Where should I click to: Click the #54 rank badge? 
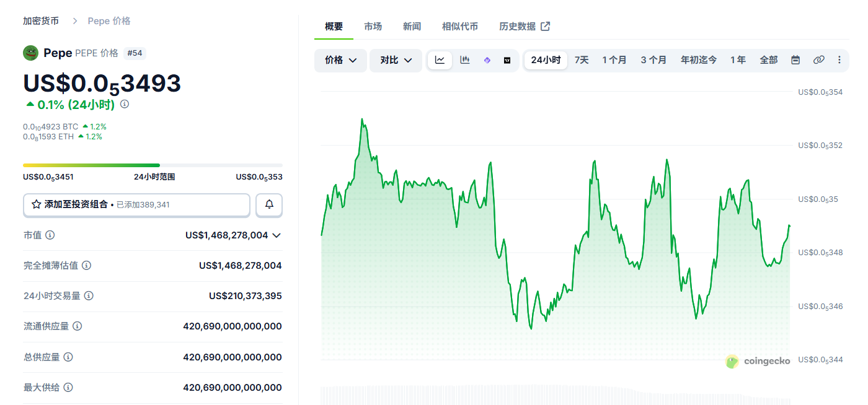click(135, 53)
